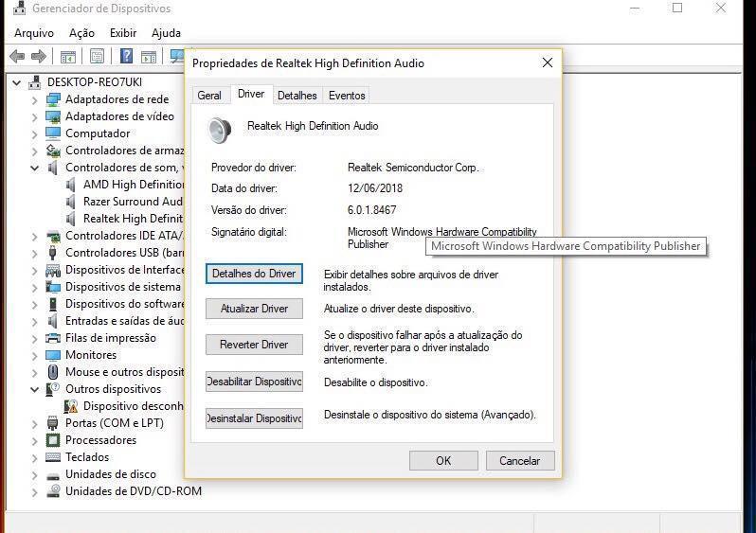Select the Driver tab
This screenshot has width=756, height=533.
[x=251, y=94]
